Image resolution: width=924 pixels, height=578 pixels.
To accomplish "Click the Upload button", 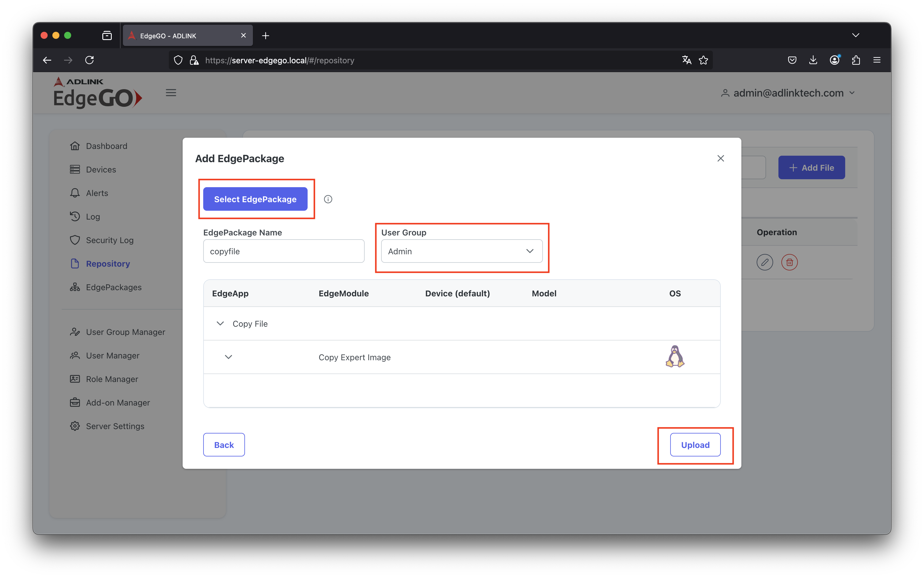I will [695, 445].
